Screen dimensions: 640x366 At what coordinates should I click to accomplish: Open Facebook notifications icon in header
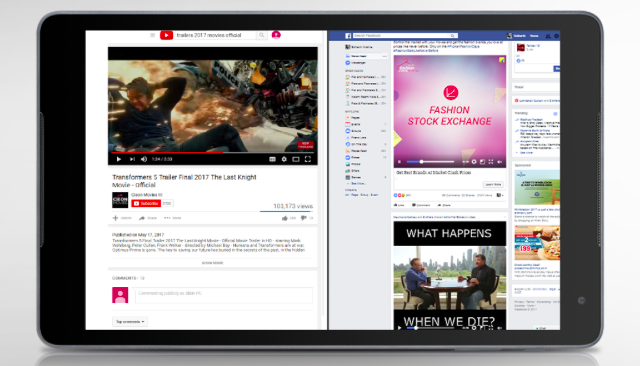(x=556, y=36)
